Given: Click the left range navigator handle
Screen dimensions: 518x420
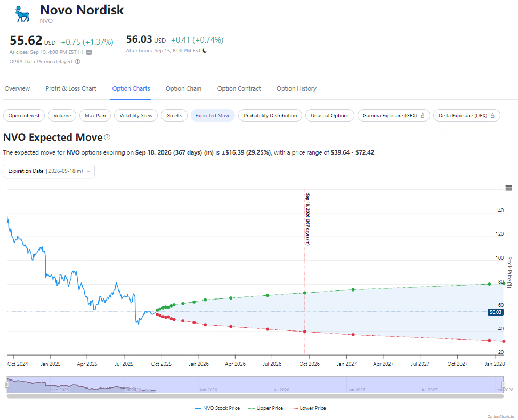Looking at the screenshot, I should point(6,385).
